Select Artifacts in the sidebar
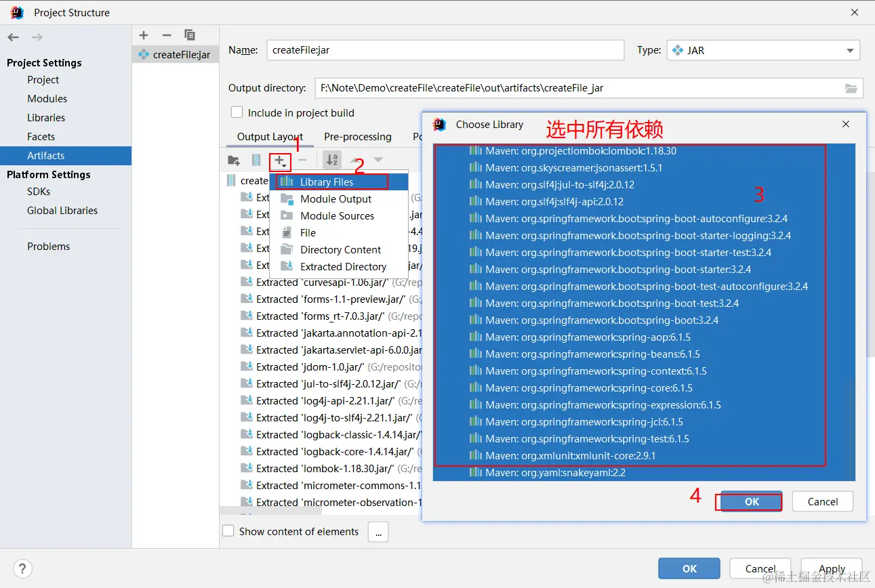This screenshot has width=875, height=588. pos(66,155)
